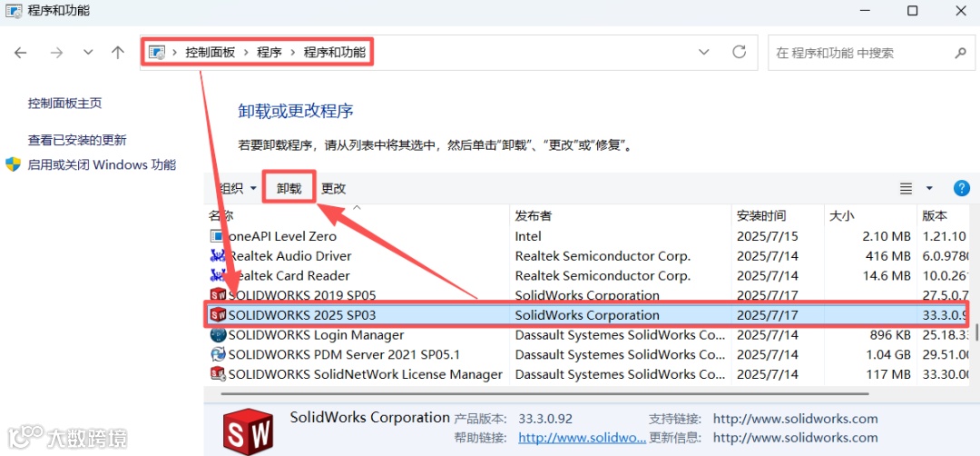Click the 支持链接 solidworks.com URL
The width and height of the screenshot is (980, 456).
pos(795,419)
